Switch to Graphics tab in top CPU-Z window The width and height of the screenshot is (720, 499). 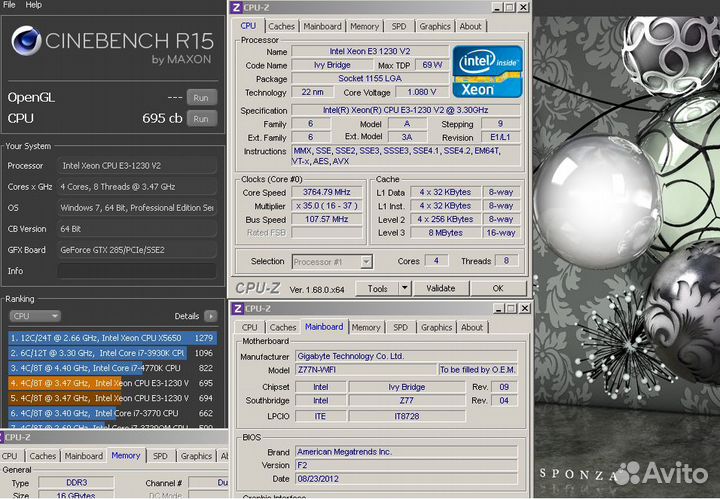[435, 26]
